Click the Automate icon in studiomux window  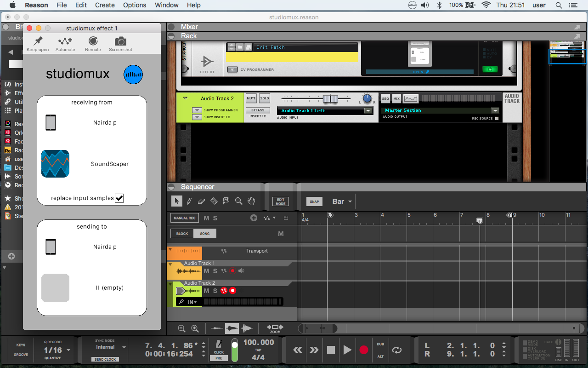[65, 41]
